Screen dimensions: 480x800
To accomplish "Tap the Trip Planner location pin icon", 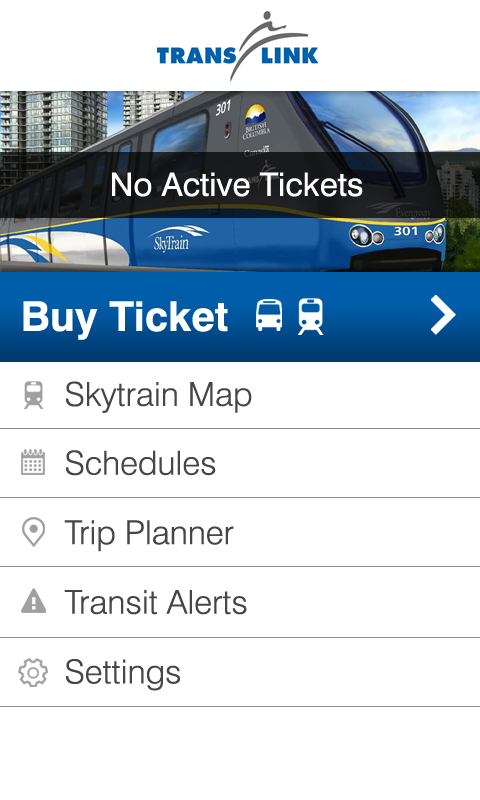I will point(34,532).
